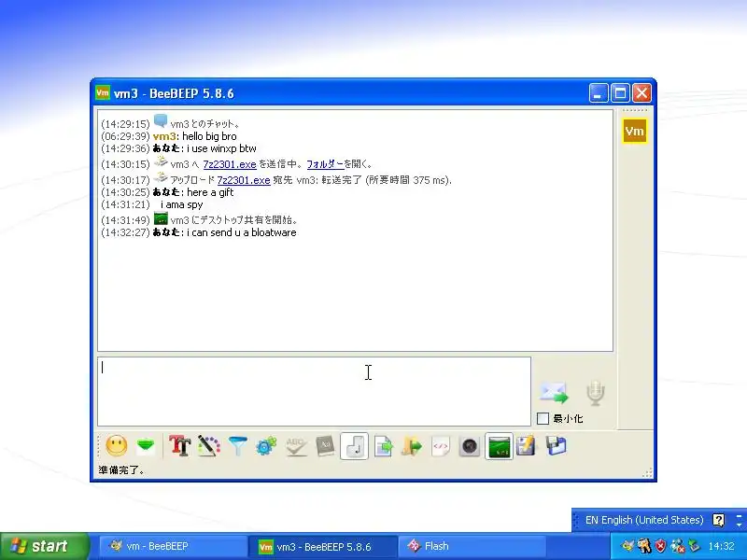Click into the message input box

(314, 391)
